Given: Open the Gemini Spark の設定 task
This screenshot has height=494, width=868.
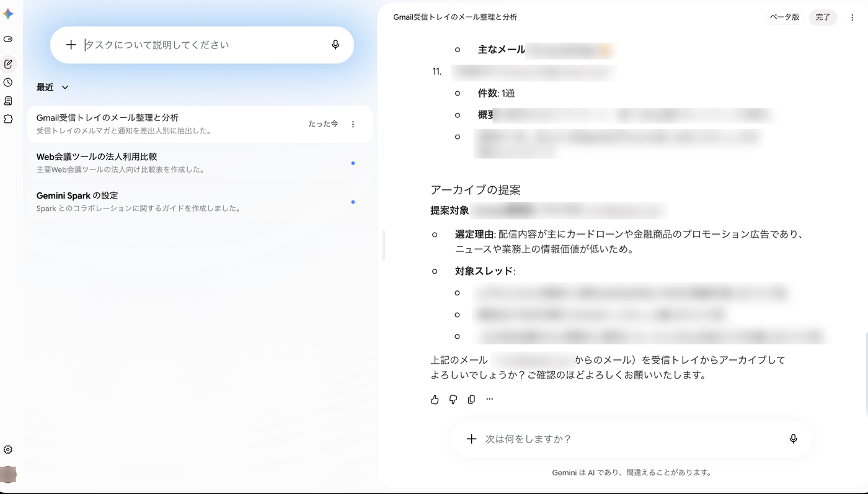Looking at the screenshot, I should [x=200, y=202].
